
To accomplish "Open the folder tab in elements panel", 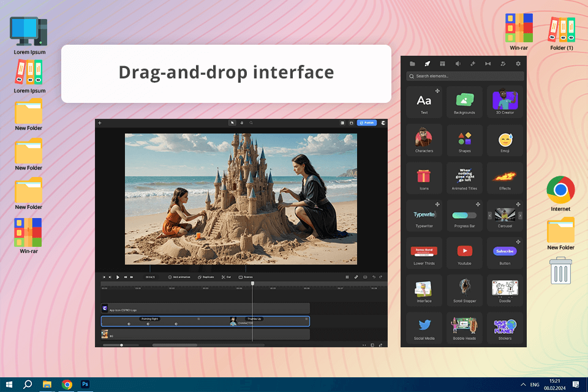I will pos(412,64).
